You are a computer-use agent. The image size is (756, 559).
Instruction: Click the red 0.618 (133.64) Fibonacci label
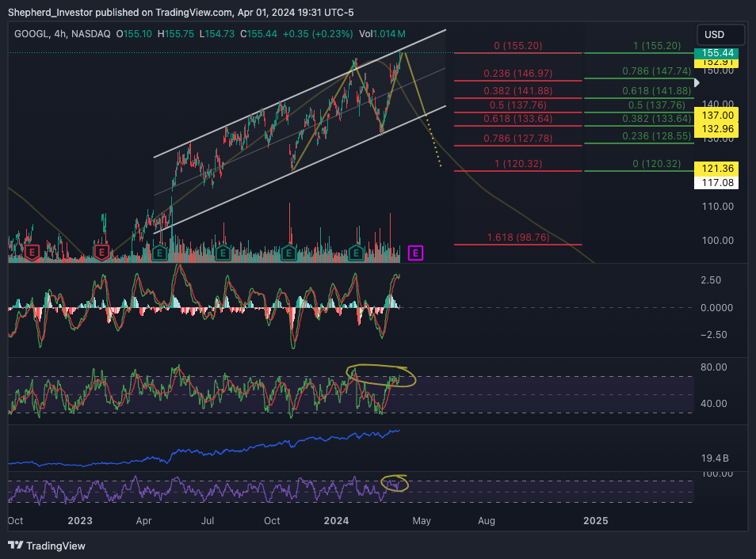coord(517,119)
